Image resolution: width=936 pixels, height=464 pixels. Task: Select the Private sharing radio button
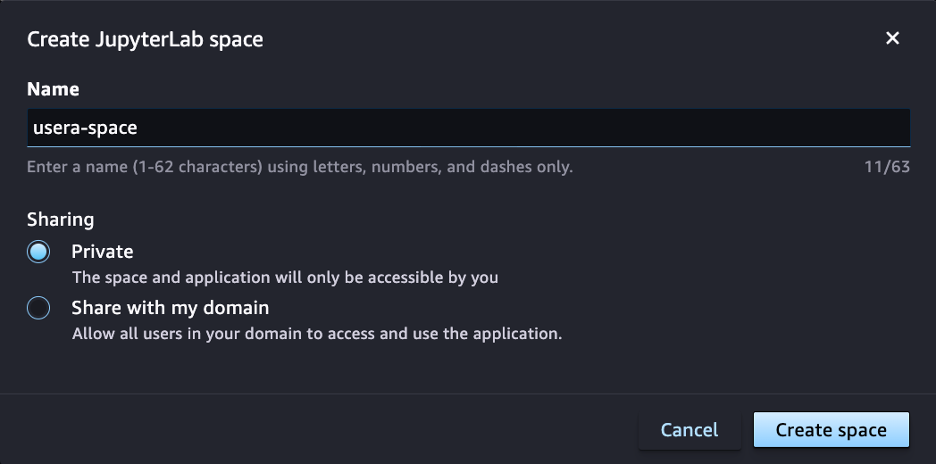[39, 252]
